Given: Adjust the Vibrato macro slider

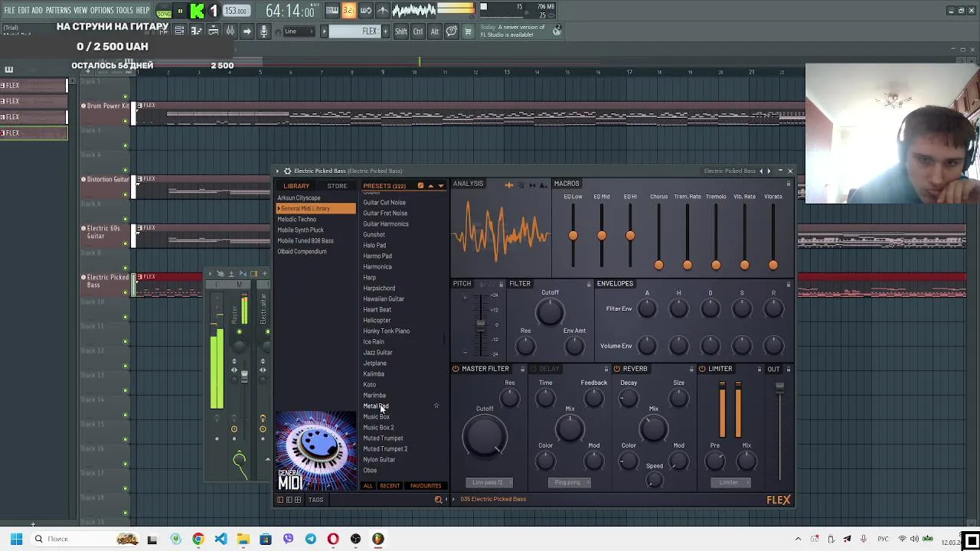Looking at the screenshot, I should pos(773,265).
